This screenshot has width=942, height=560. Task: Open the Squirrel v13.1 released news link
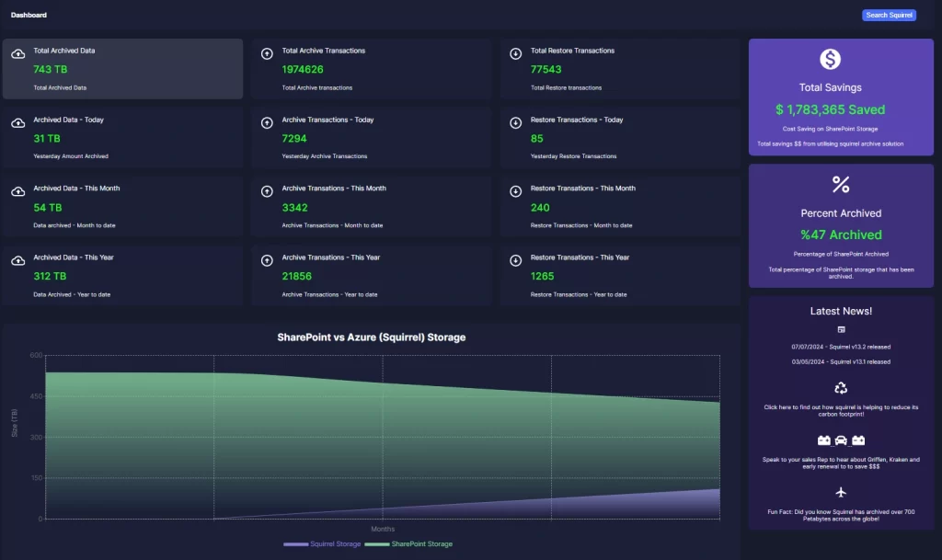(x=841, y=361)
